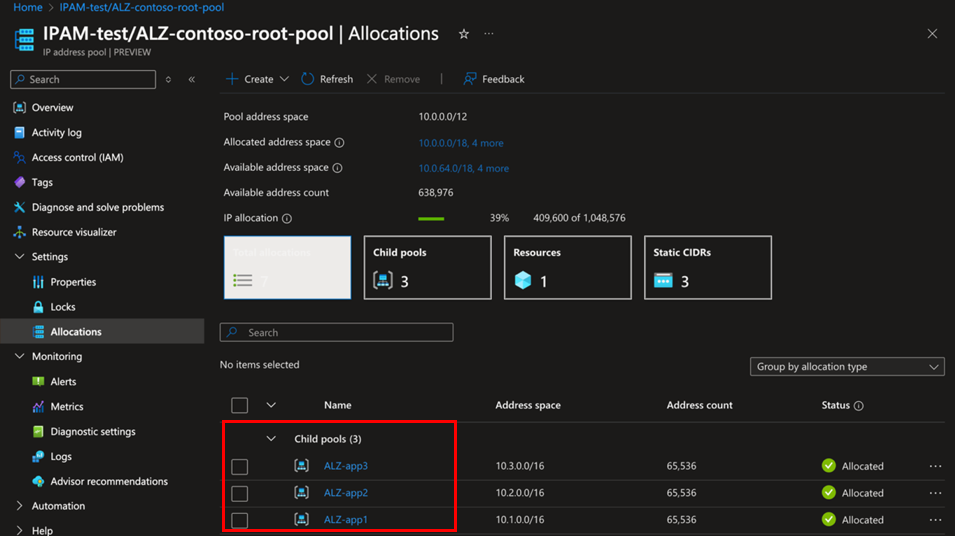Open the Logs icon

38,456
